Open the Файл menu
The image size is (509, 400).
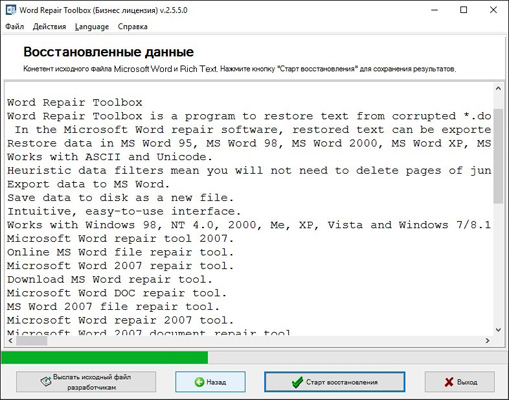tap(14, 27)
